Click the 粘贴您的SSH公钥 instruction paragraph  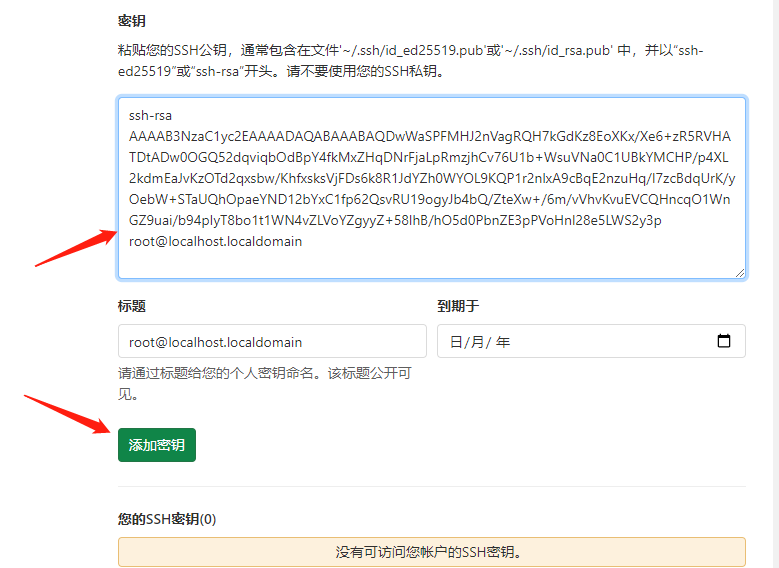tap(410, 61)
